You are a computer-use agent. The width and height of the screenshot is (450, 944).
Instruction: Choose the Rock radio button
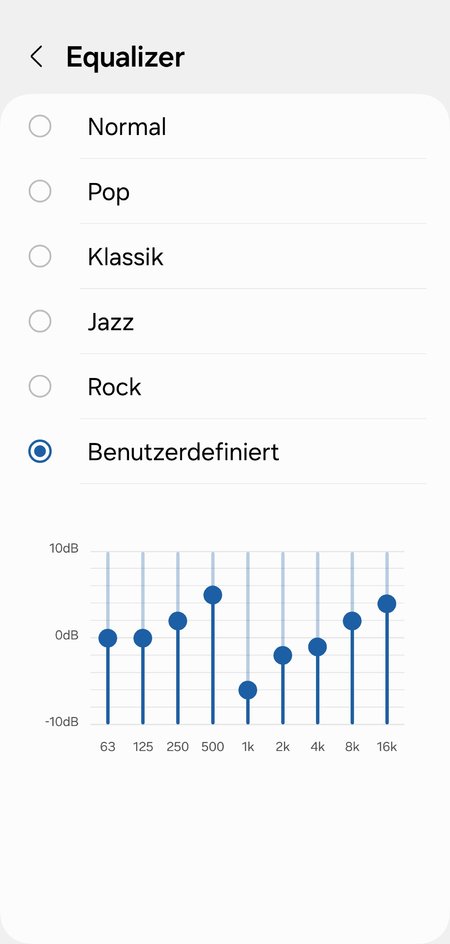pyautogui.click(x=40, y=387)
